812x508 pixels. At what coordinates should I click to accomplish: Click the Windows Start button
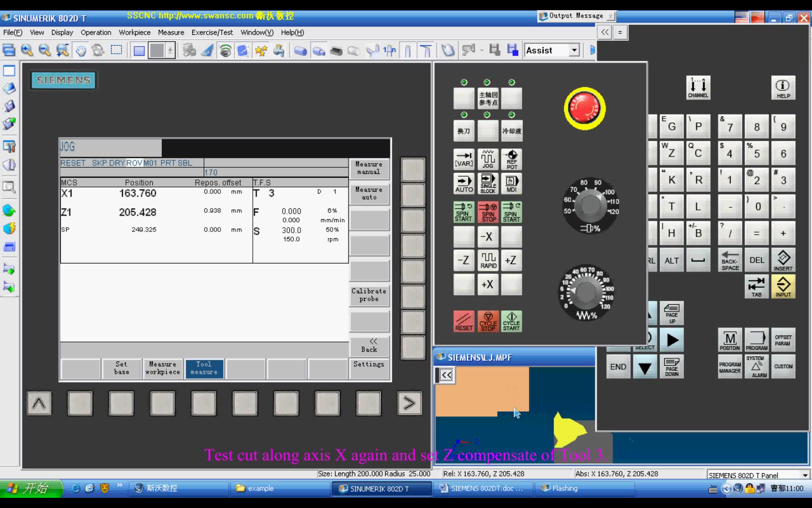point(30,488)
